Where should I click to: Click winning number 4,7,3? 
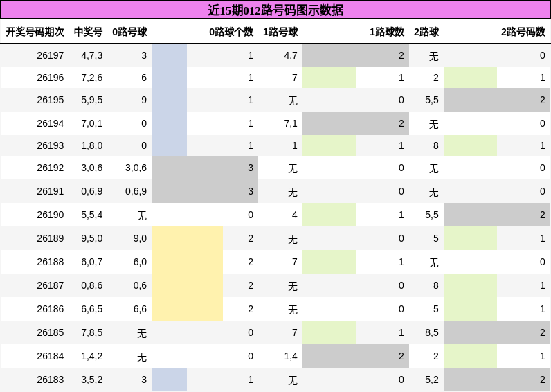click(x=91, y=55)
